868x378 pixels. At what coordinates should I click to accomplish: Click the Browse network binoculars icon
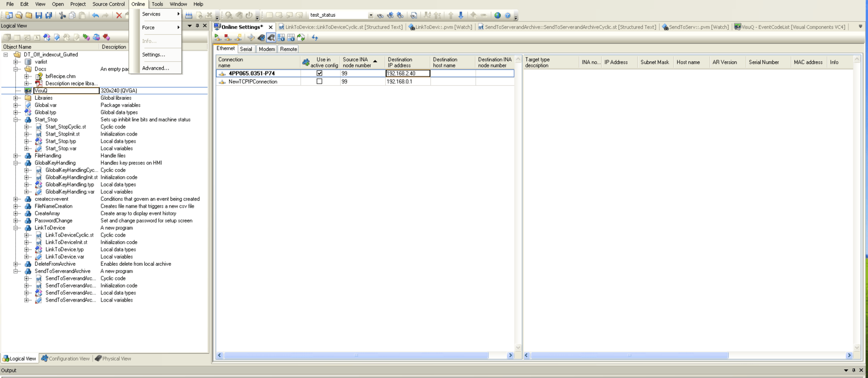(271, 37)
